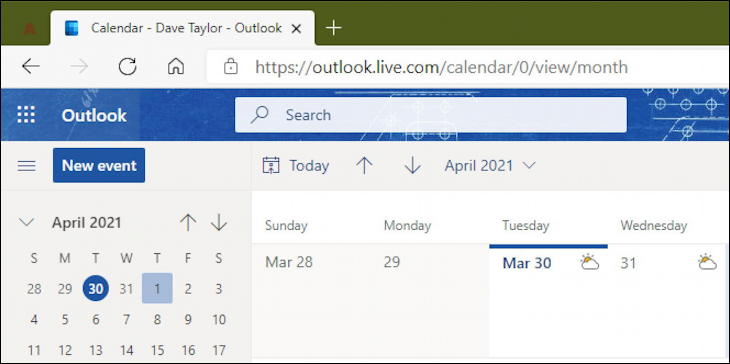This screenshot has height=364, width=730.
Task: Click the New event button
Action: [99, 165]
